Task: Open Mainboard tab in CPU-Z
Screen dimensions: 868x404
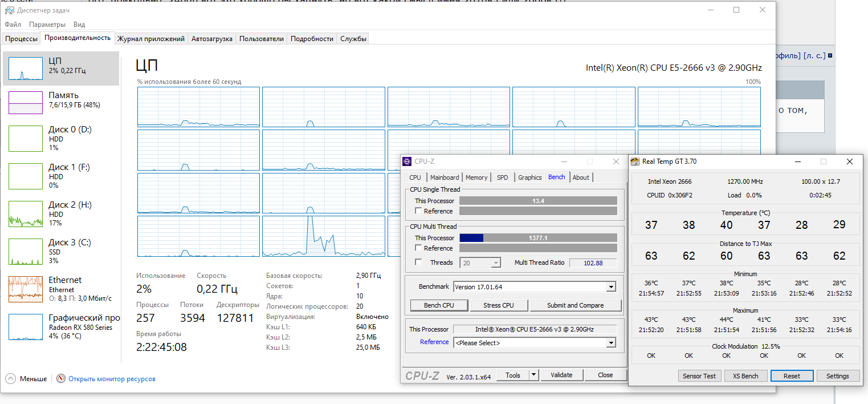Action: (x=445, y=177)
